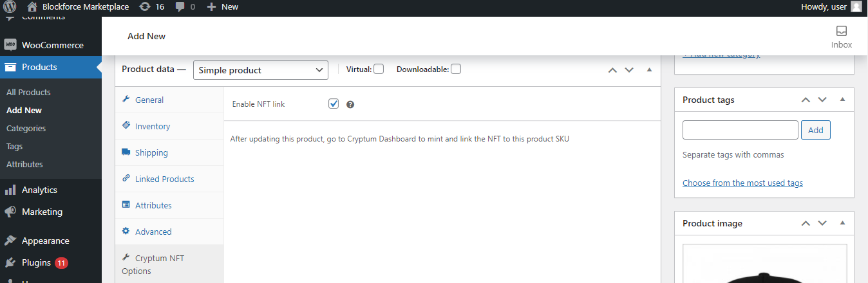Click the help icon beside Enable NFT link
Viewport: 868px width, 283px height.
pos(350,104)
